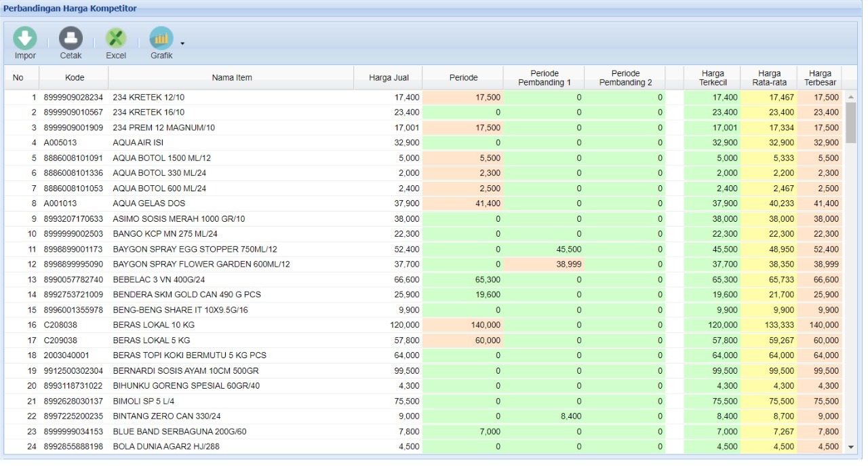
Task: Export data using the Excel icon
Action: point(116,39)
